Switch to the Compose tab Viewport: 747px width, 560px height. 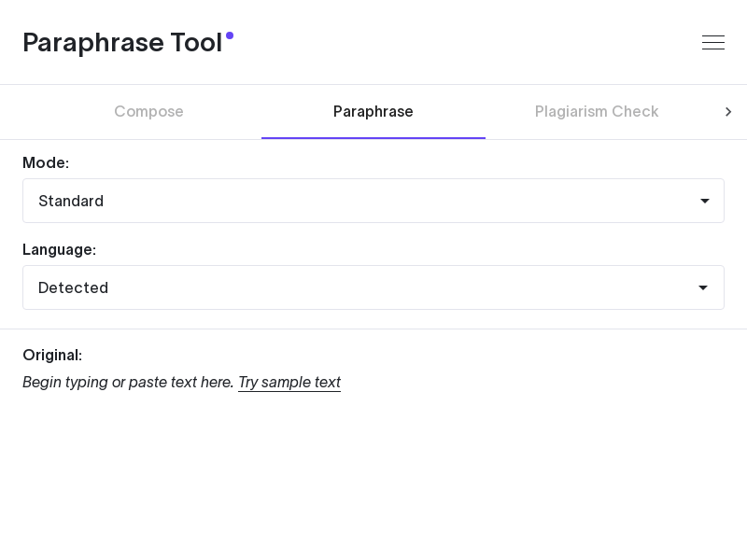(x=148, y=111)
